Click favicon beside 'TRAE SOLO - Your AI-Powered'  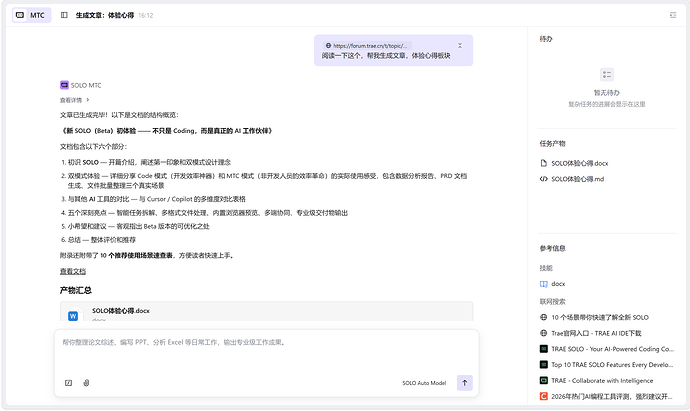pyautogui.click(x=543, y=349)
